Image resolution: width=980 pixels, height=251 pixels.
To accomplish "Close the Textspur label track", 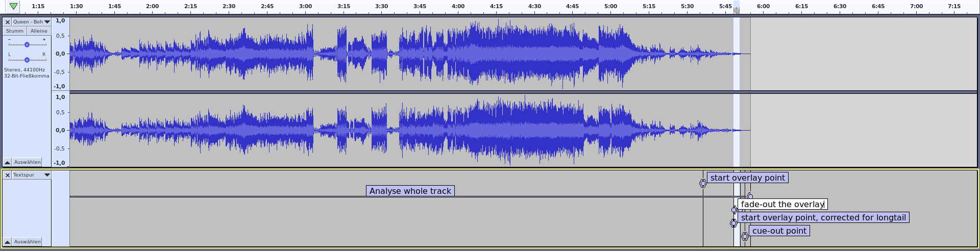I will [x=8, y=175].
